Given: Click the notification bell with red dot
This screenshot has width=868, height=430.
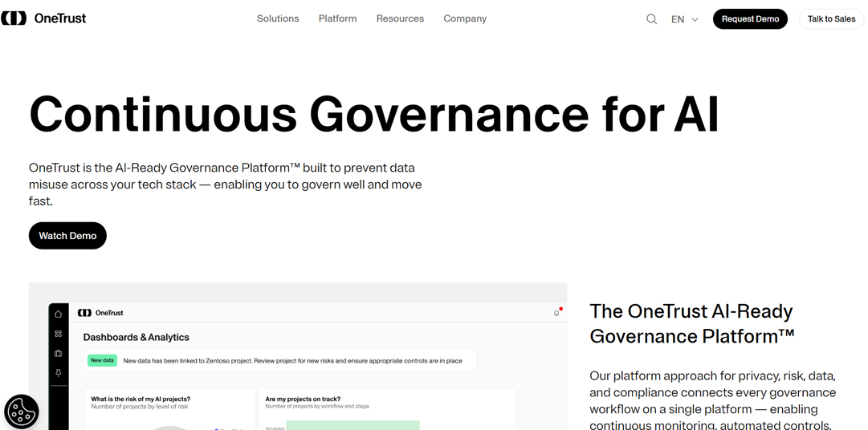Looking at the screenshot, I should (x=557, y=312).
